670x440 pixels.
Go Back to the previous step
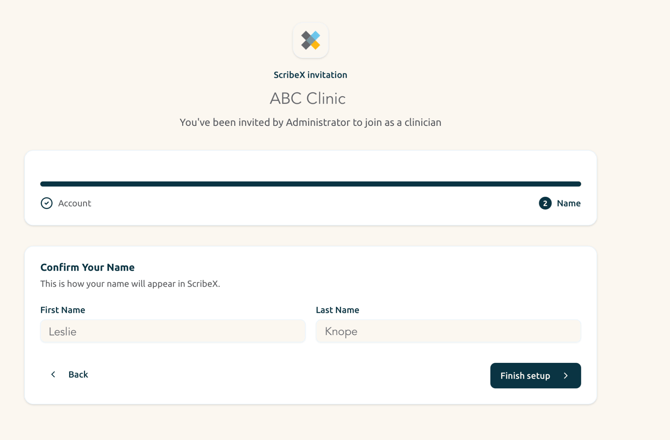[x=69, y=375]
